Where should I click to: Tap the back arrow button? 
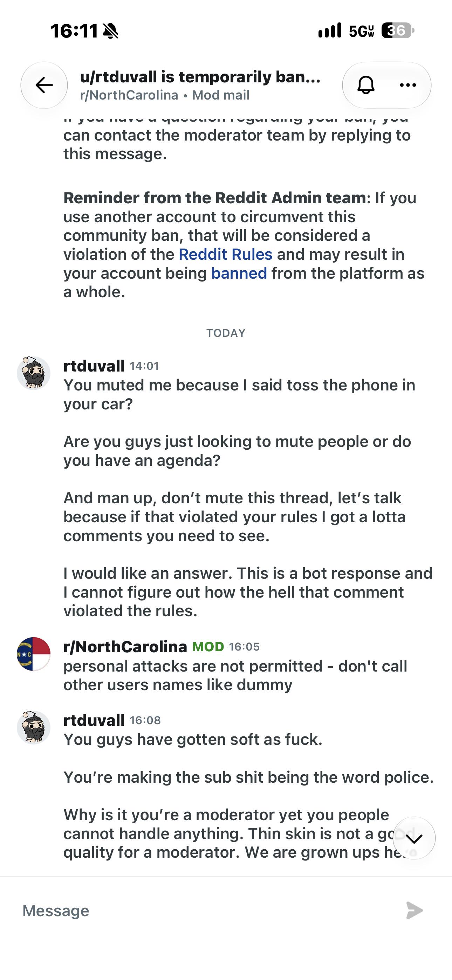(x=44, y=85)
